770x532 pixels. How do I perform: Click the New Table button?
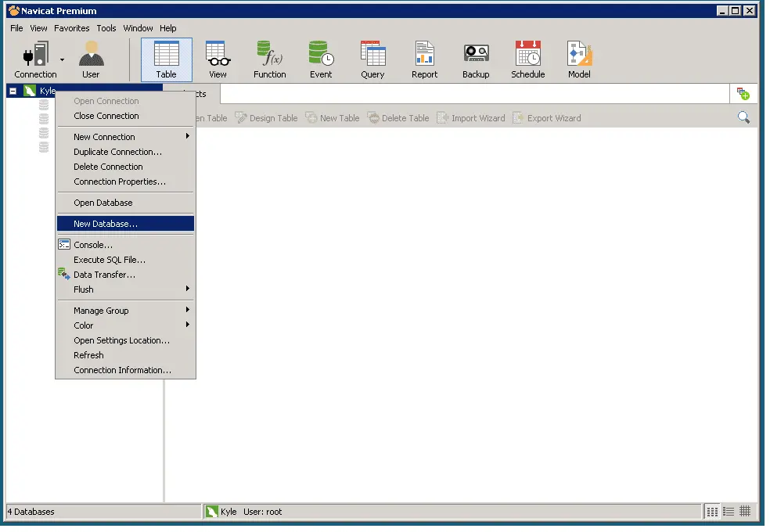click(333, 118)
